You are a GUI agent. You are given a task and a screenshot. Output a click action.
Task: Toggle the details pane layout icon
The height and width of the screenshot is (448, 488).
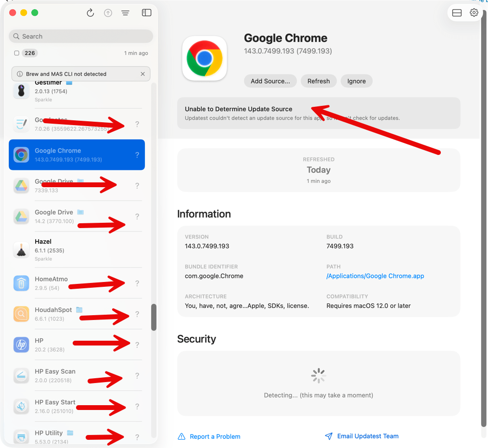(457, 13)
